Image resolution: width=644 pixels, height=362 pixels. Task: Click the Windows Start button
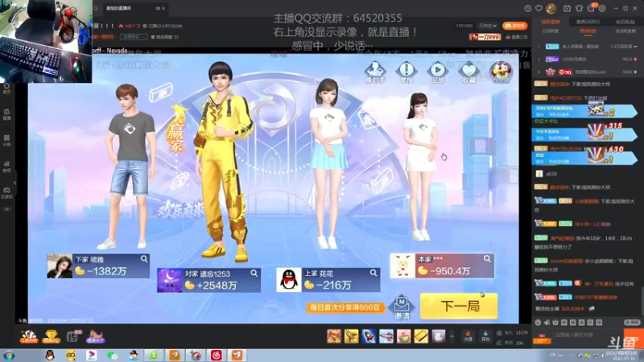tap(9, 356)
